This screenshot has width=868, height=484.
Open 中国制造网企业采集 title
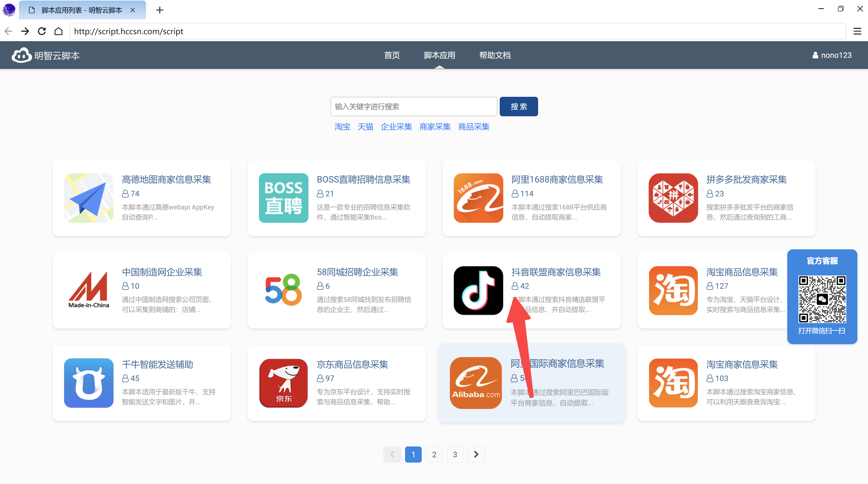[x=162, y=272]
